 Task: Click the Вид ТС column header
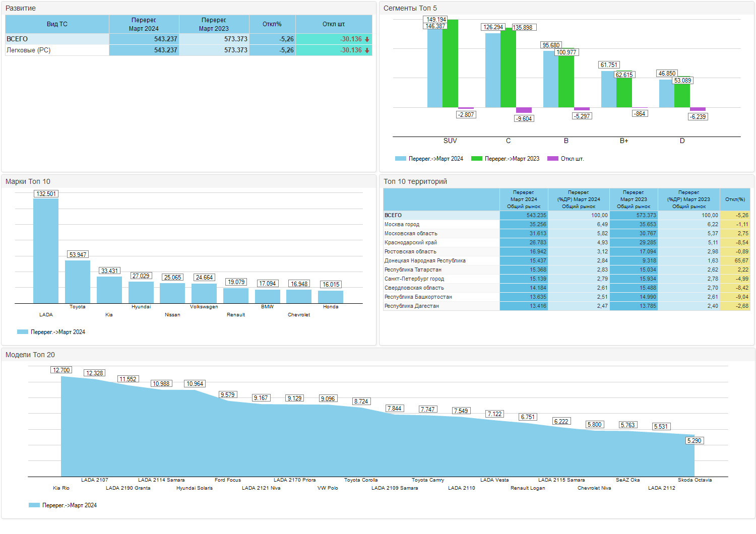click(57, 24)
